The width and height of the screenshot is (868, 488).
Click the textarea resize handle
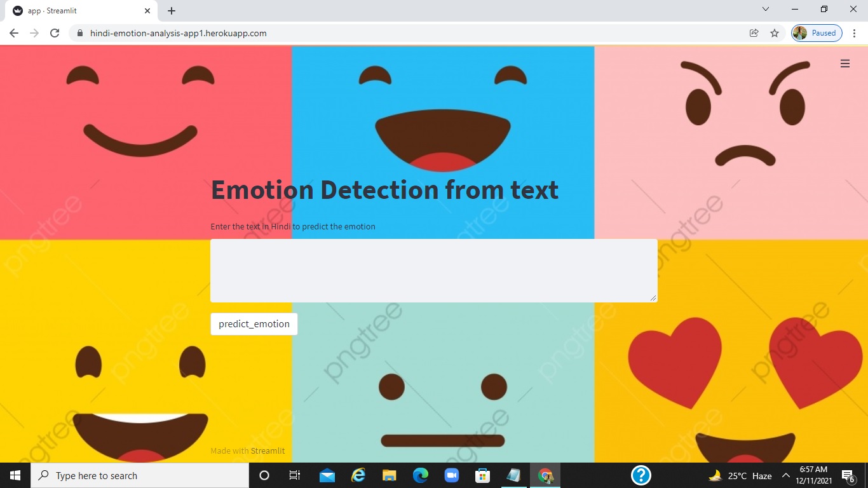(x=654, y=299)
